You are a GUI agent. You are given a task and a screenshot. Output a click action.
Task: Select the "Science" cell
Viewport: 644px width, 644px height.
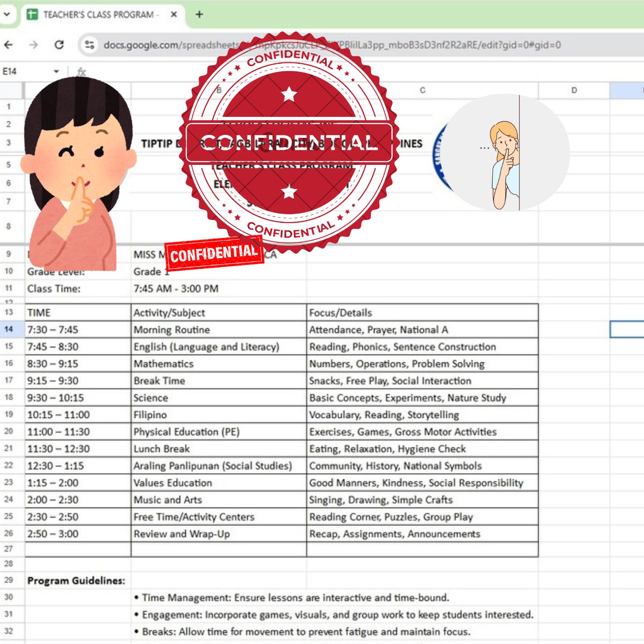point(219,398)
